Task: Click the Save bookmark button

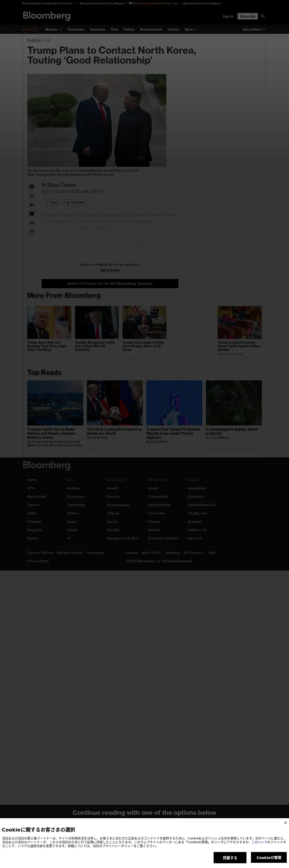Action: [52, 203]
